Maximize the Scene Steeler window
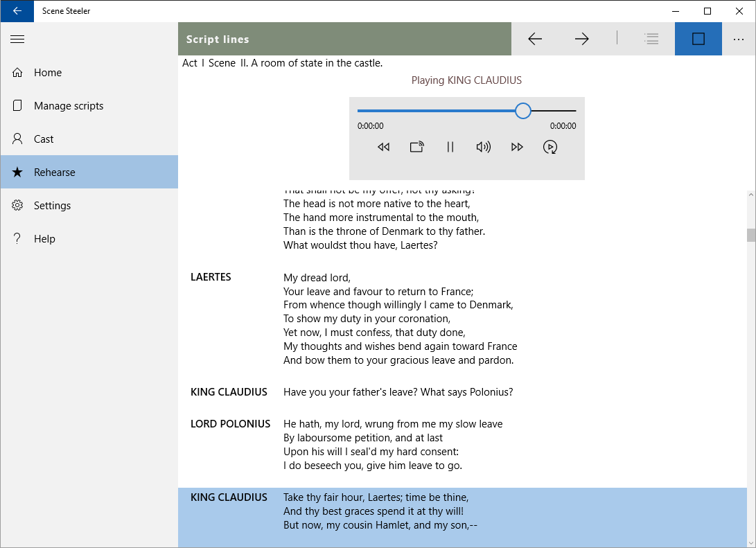This screenshot has height=548, width=756. [x=707, y=11]
